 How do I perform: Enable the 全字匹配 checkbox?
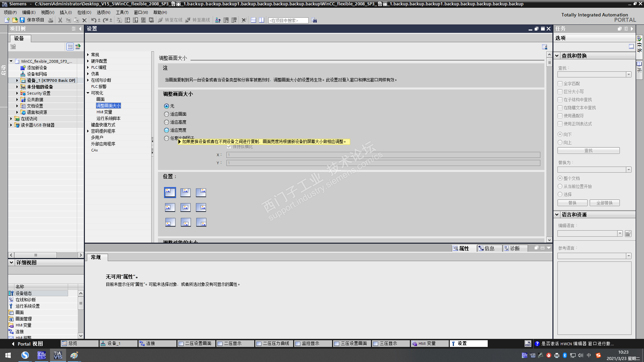(x=560, y=84)
